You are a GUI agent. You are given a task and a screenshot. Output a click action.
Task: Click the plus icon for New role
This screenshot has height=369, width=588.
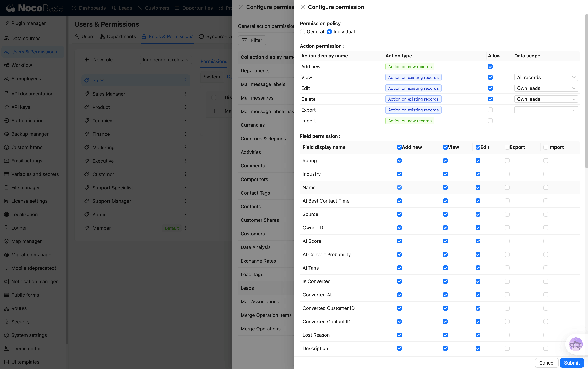[x=87, y=60]
